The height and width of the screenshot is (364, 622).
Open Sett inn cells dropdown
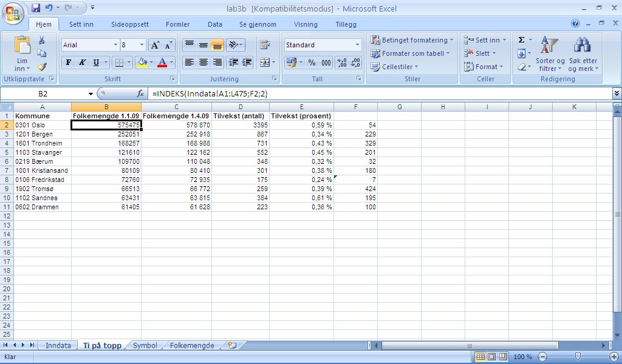click(x=485, y=40)
